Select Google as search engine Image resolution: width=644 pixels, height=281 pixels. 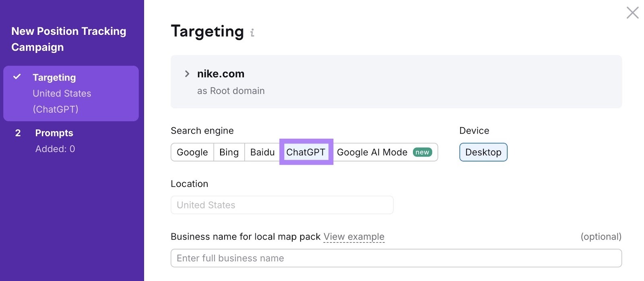[192, 152]
